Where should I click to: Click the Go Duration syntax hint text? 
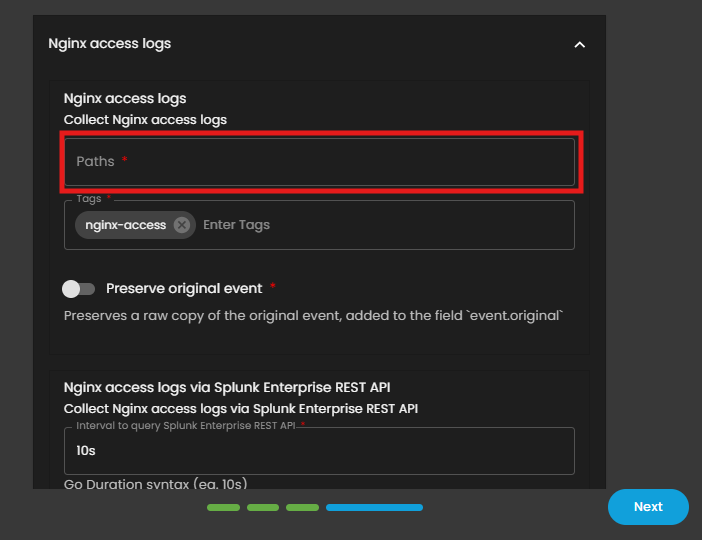[155, 485]
